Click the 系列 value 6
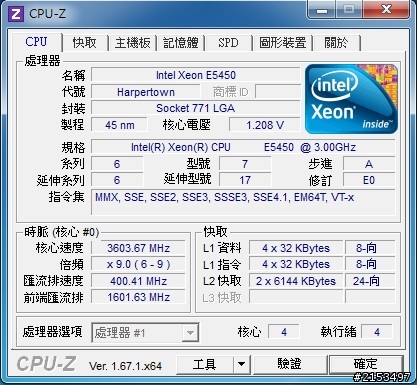 pos(117,164)
